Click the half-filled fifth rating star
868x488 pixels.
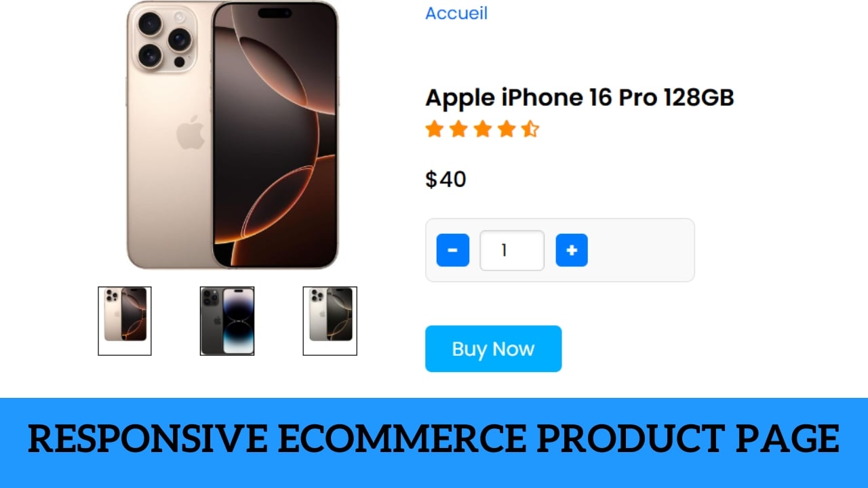coord(530,129)
